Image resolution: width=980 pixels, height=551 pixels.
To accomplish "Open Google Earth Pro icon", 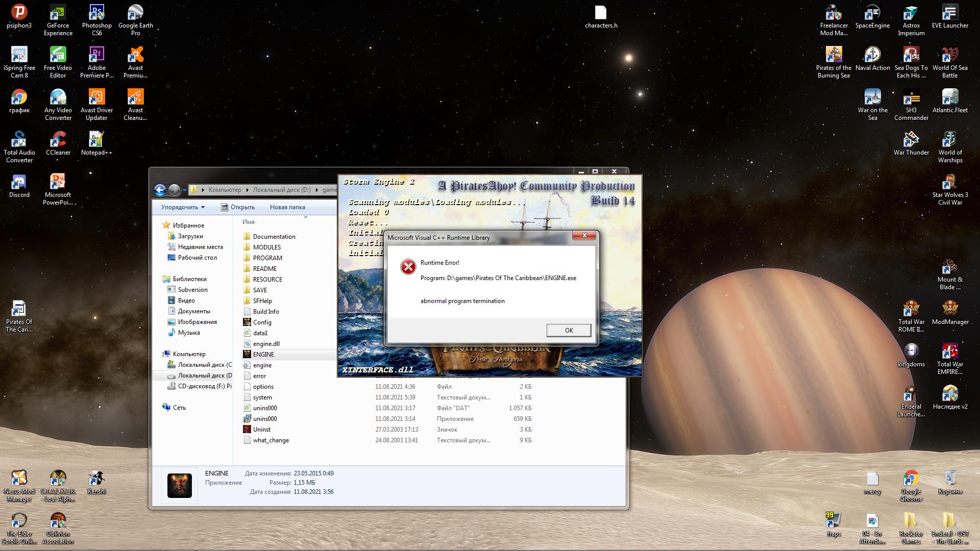I will [135, 20].
